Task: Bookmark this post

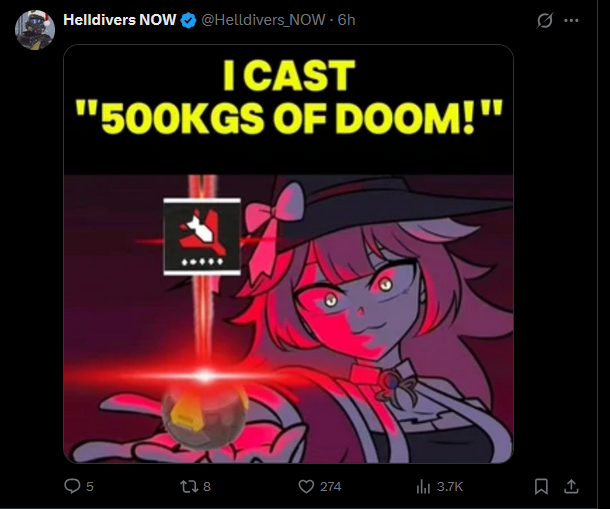Action: (541, 486)
